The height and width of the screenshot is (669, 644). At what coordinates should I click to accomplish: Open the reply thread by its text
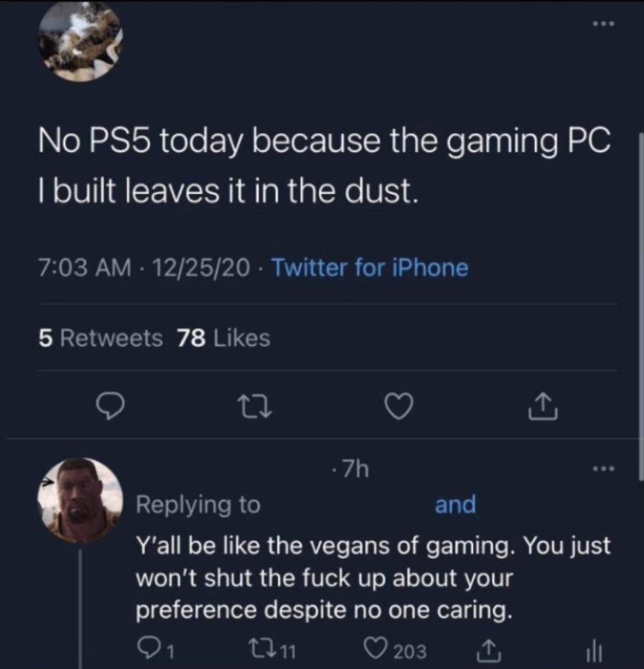pos(372,578)
